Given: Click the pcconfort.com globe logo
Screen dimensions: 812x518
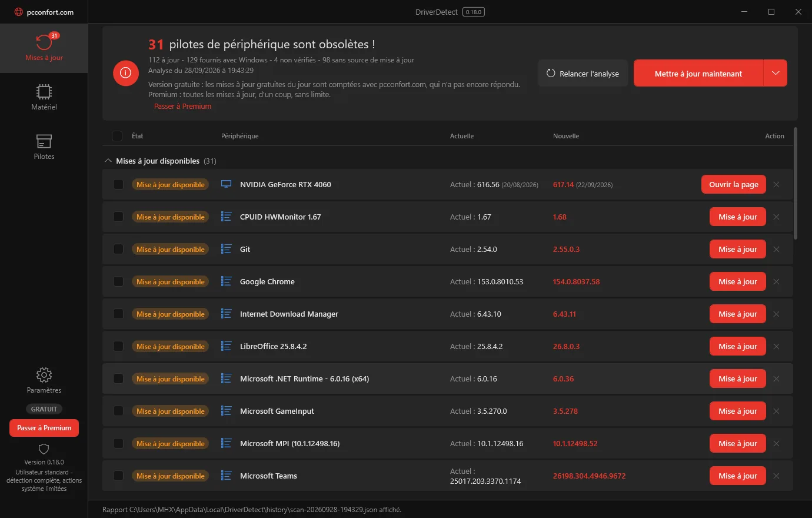Looking at the screenshot, I should (18, 12).
